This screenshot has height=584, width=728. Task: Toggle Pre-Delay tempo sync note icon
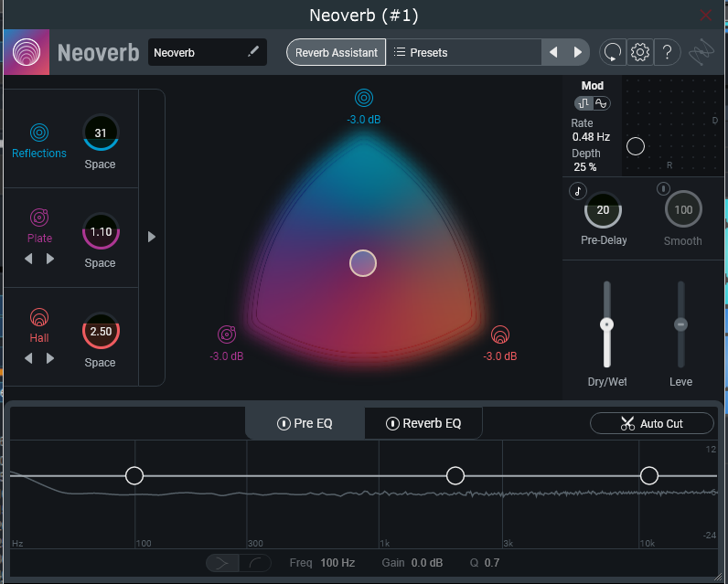pyautogui.click(x=578, y=191)
